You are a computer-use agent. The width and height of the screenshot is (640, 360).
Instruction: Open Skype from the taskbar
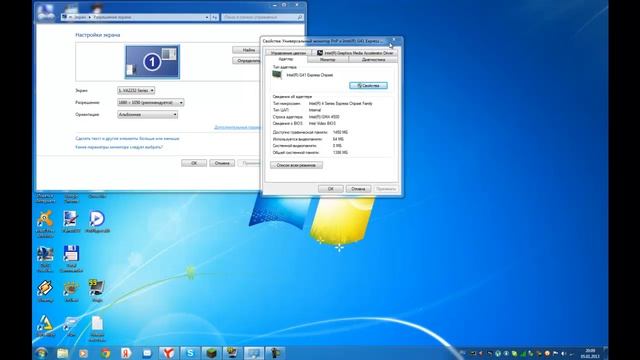tap(190, 353)
